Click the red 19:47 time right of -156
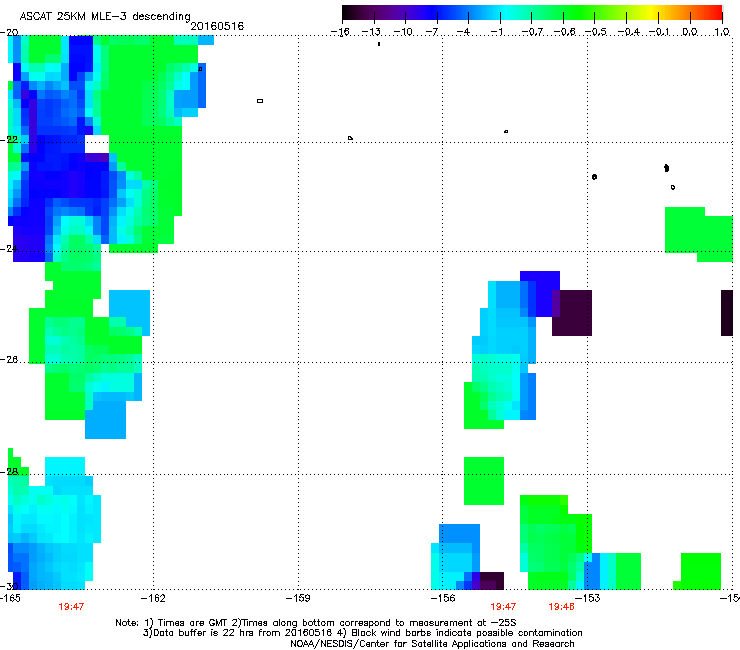Screen dimensions: 740x650 [503, 607]
